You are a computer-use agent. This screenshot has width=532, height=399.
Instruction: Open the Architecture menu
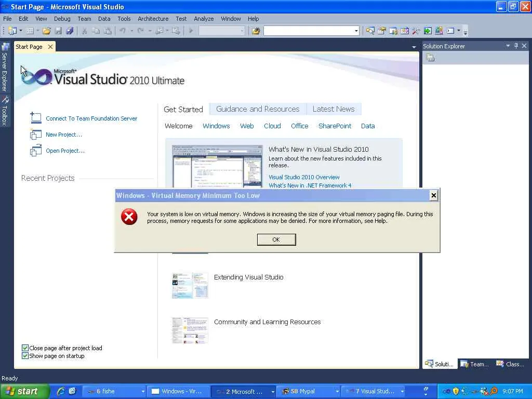coord(153,19)
